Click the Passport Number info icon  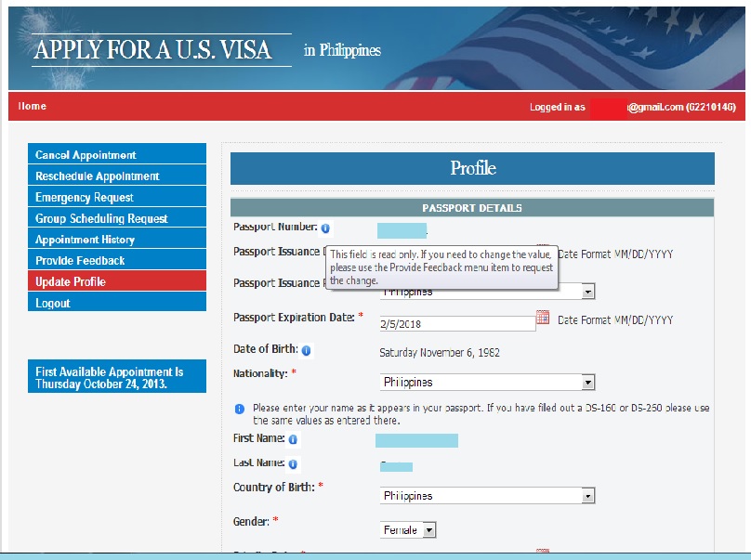[x=325, y=228]
